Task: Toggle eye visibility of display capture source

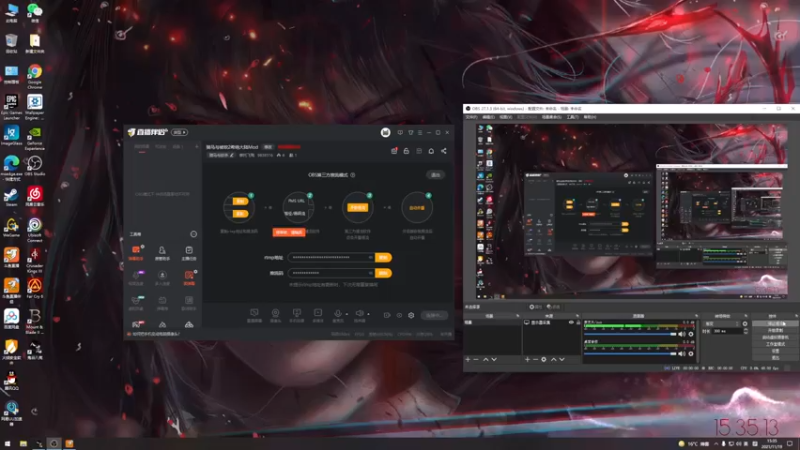Action: click(571, 322)
